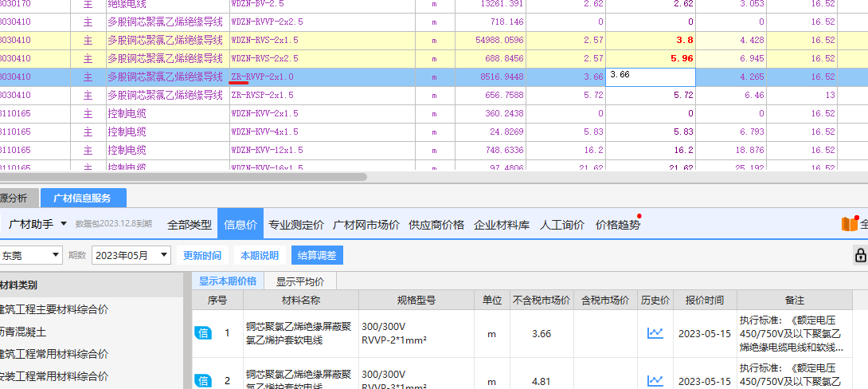868x389 pixels.
Task: Click the 报价时间 column header
Action: [704, 300]
